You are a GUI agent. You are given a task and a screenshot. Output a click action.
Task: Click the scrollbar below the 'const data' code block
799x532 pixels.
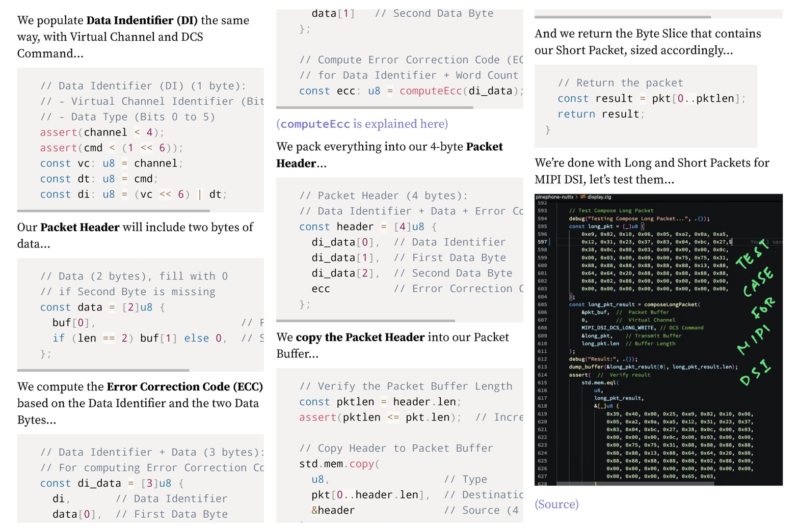pyautogui.click(x=103, y=370)
